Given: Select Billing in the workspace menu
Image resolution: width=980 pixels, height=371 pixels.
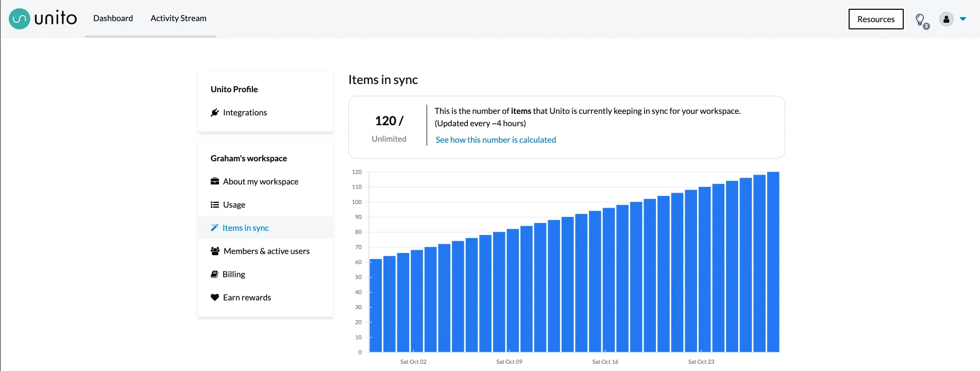Looking at the screenshot, I should tap(233, 274).
